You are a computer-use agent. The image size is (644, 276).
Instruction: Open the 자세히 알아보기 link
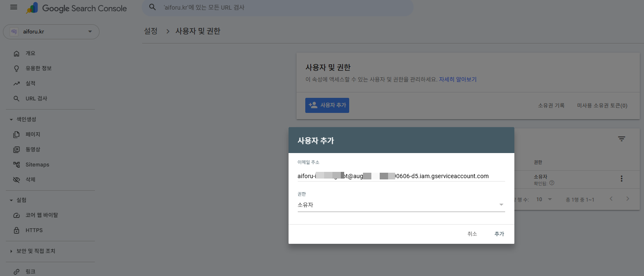457,79
